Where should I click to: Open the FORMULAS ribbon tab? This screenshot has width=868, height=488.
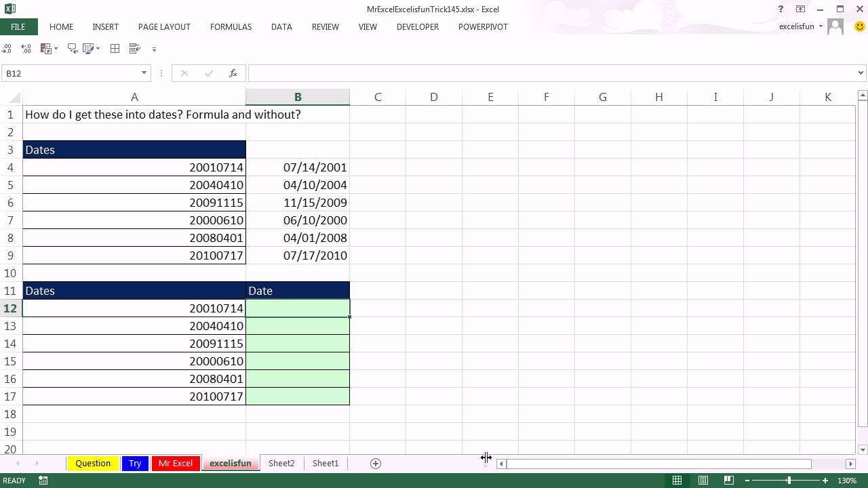coord(231,26)
